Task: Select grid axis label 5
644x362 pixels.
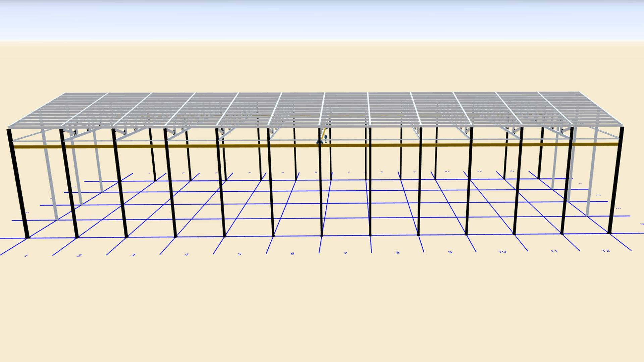Action: coord(239,254)
